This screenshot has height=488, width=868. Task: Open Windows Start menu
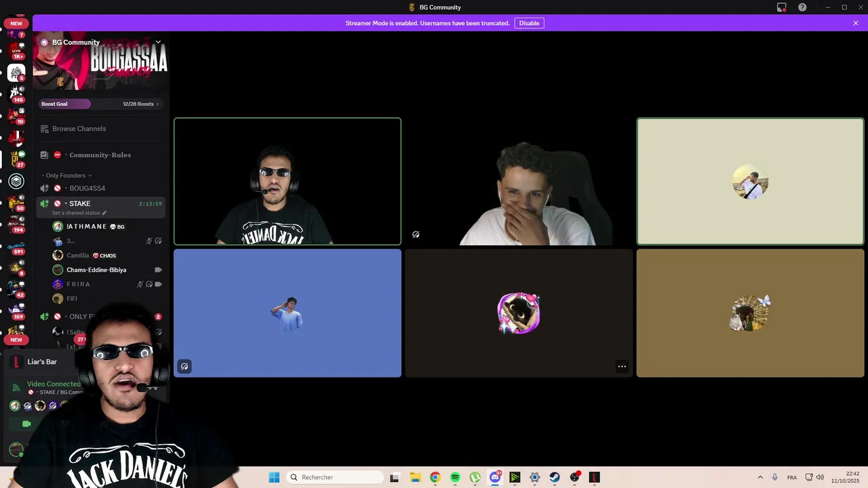pyautogui.click(x=274, y=477)
